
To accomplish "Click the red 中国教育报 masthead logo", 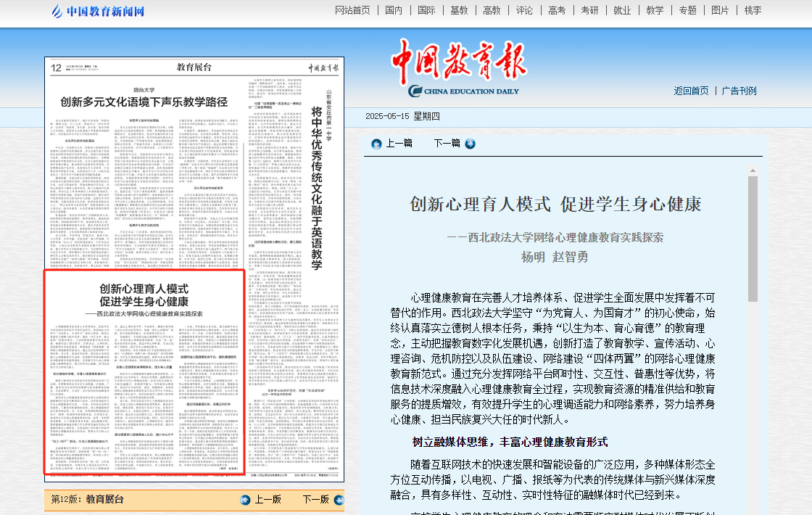I will 458,63.
